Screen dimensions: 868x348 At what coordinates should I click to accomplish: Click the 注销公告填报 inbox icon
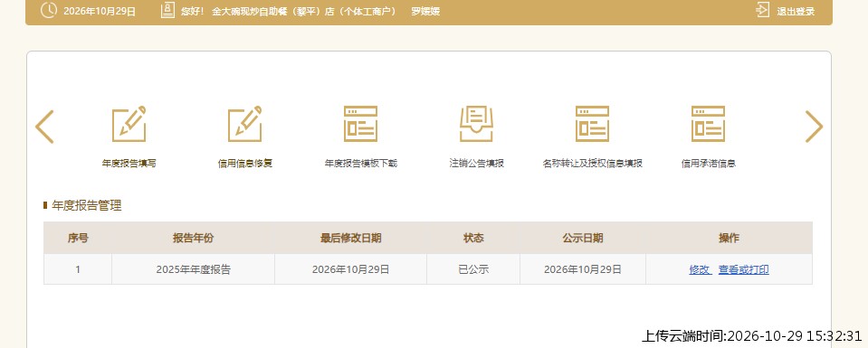click(x=476, y=124)
